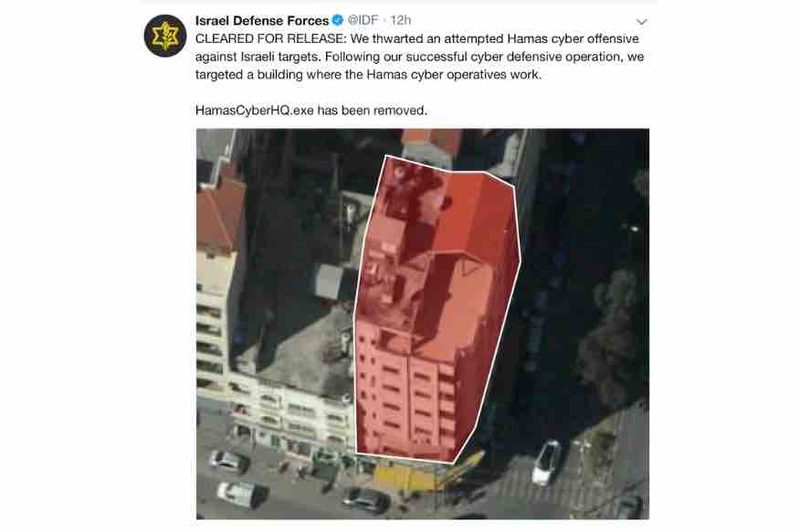Open the tweet via 12h timestamp
This screenshot has width=799, height=532.
[x=401, y=20]
